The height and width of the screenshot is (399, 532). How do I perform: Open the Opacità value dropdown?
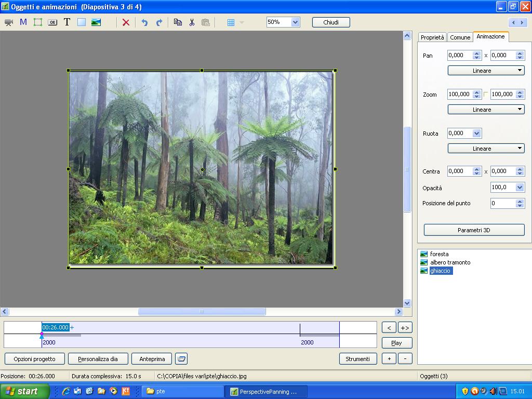pyautogui.click(x=520, y=188)
